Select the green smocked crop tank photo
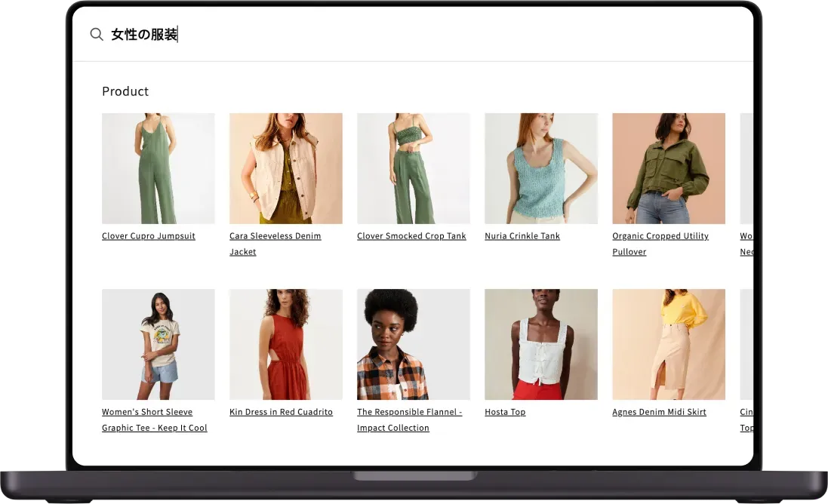The height and width of the screenshot is (504, 828). [x=414, y=168]
